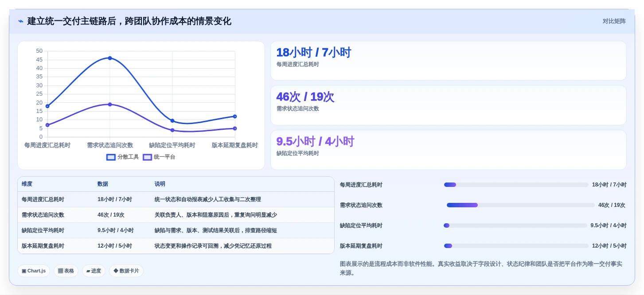Click table value 12小时 / 5小时
The width and height of the screenshot is (644, 295).
coord(115,246)
